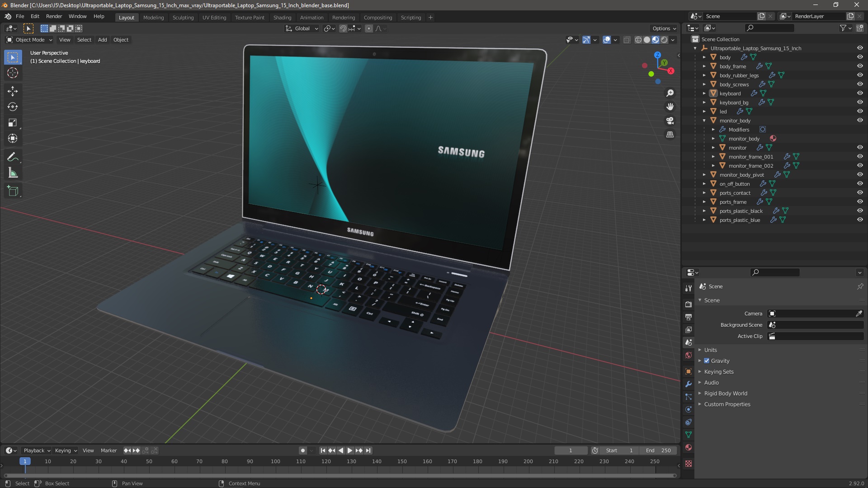Switch to the UV Editing workspace tab
Image resolution: width=868 pixels, height=488 pixels.
[x=214, y=18]
